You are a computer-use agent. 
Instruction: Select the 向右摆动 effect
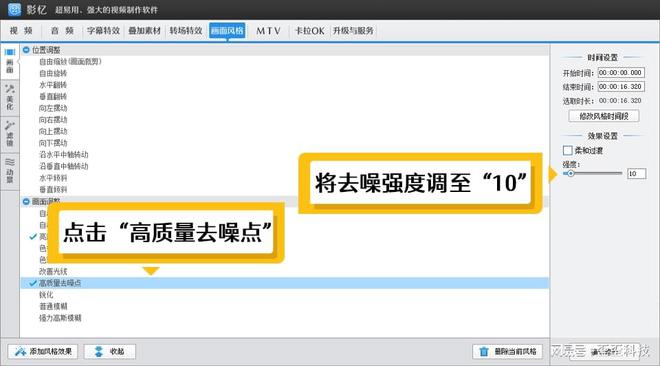click(x=53, y=120)
